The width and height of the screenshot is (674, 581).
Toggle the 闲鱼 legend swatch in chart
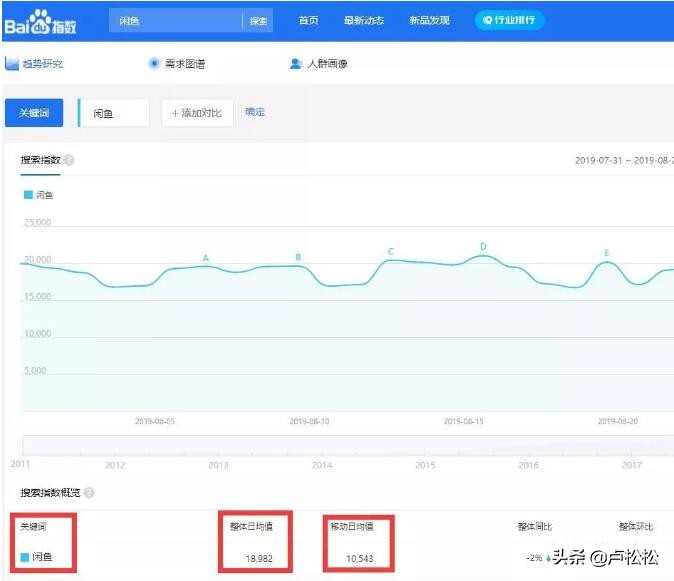pos(28,195)
